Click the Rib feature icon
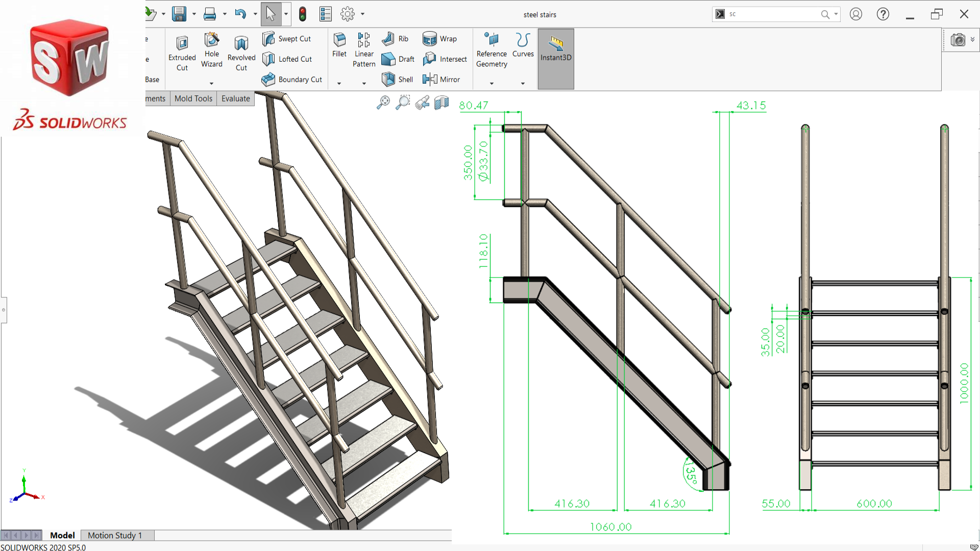Screen dimensions: 980x551 [395, 39]
